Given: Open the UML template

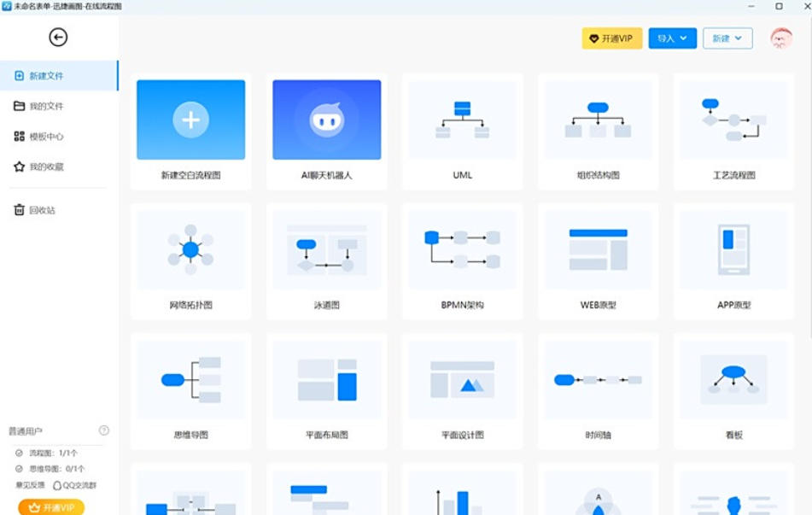Looking at the screenshot, I should click(461, 119).
